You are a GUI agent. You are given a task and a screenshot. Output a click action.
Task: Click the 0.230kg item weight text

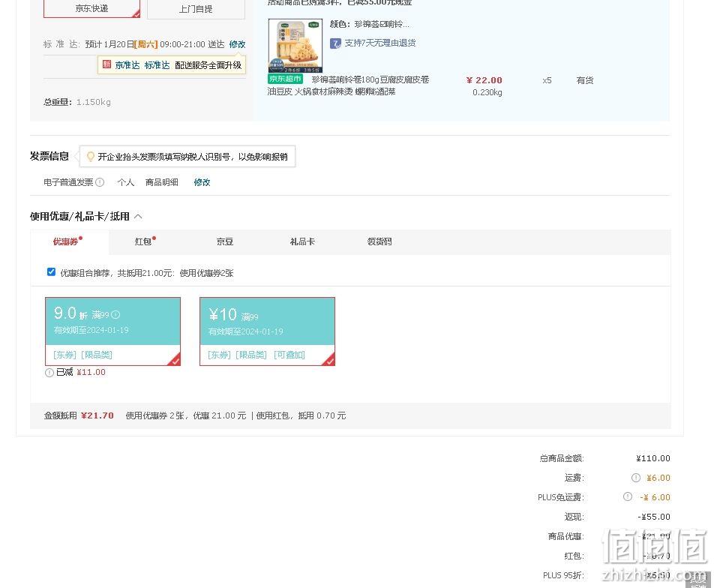(487, 92)
